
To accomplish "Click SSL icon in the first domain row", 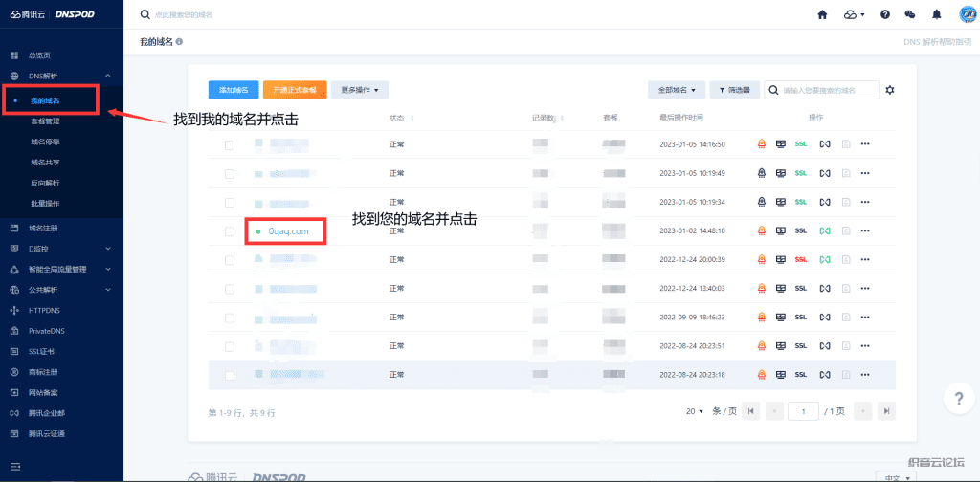I will [801, 144].
